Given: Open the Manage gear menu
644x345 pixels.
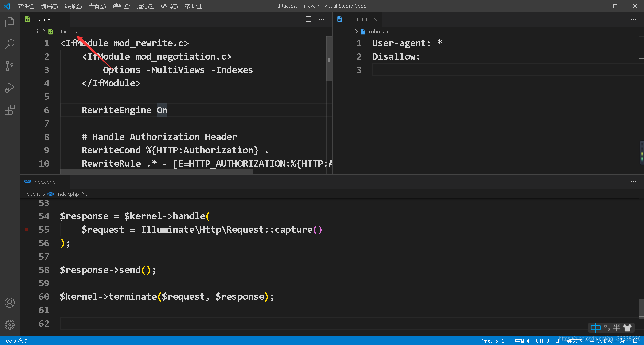Looking at the screenshot, I should tap(10, 324).
